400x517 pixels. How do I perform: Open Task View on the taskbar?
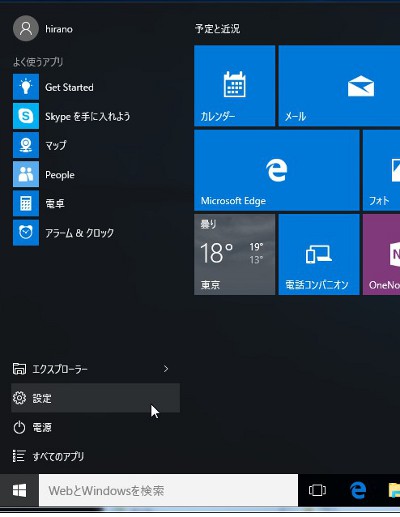[317, 490]
